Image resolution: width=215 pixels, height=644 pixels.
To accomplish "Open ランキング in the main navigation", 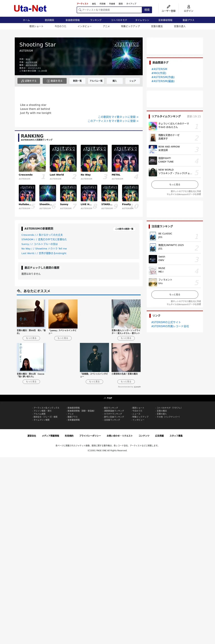I will point(96,20).
